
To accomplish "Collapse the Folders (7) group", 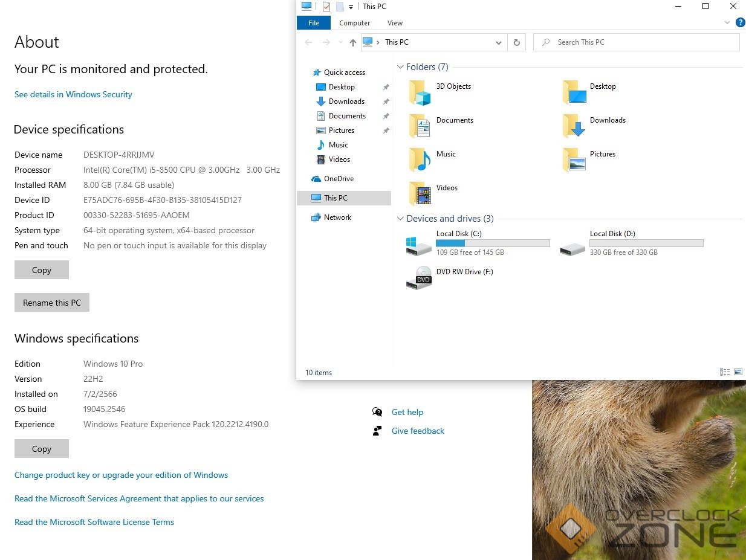I will click(x=400, y=67).
